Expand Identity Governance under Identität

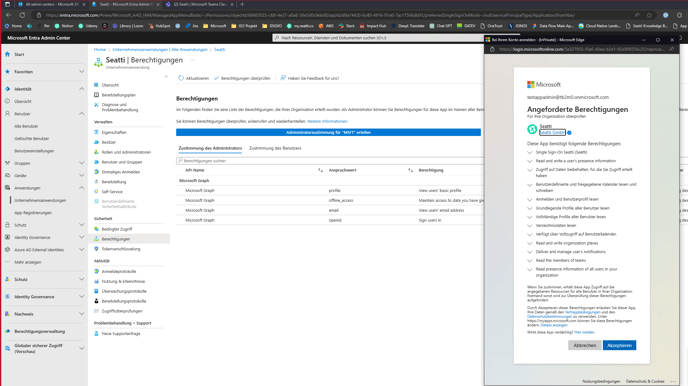pyautogui.click(x=82, y=237)
